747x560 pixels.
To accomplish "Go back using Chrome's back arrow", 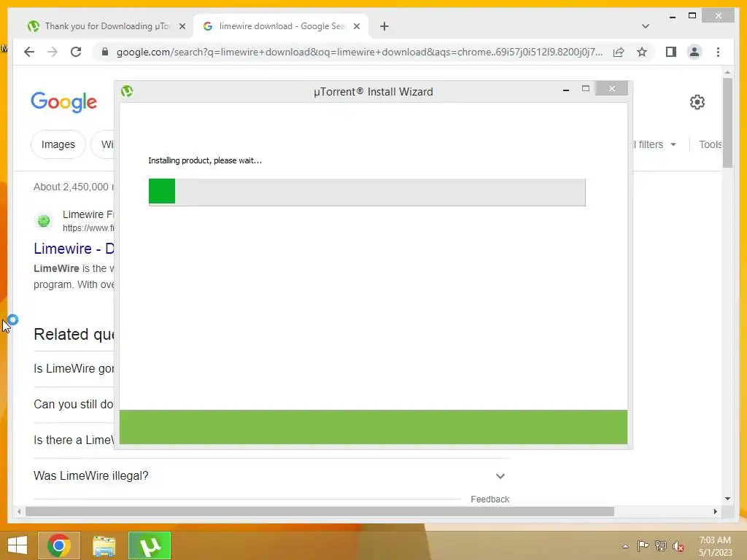I will (x=29, y=52).
